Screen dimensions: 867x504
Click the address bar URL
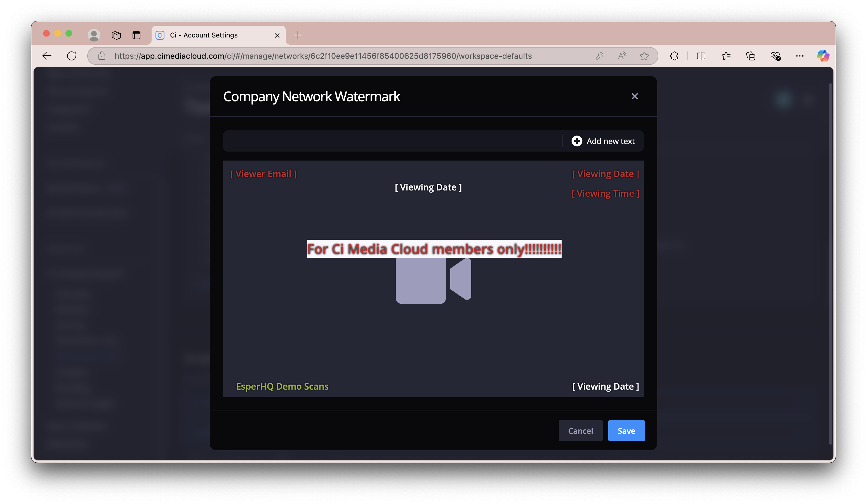point(323,56)
